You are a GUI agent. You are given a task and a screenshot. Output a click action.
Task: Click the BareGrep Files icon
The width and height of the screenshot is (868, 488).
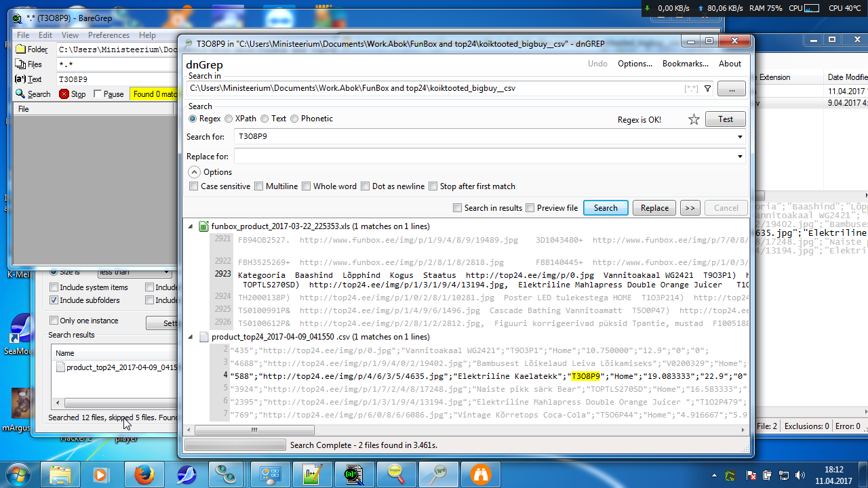click(x=20, y=64)
